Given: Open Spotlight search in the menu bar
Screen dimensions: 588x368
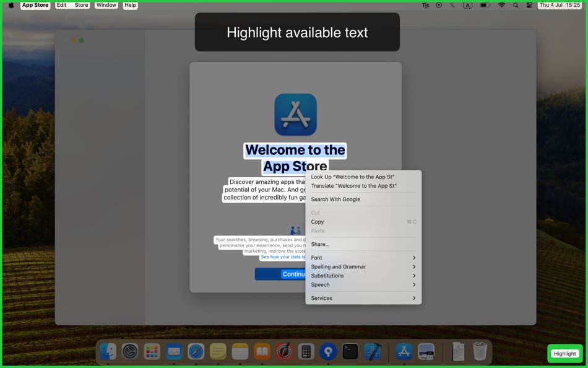Looking at the screenshot, I should [x=516, y=5].
